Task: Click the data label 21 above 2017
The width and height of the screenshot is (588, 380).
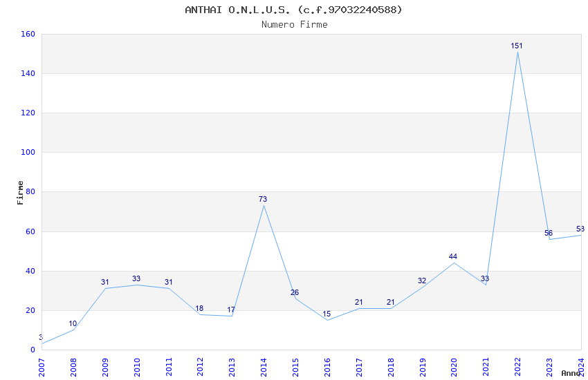Action: coord(359,302)
